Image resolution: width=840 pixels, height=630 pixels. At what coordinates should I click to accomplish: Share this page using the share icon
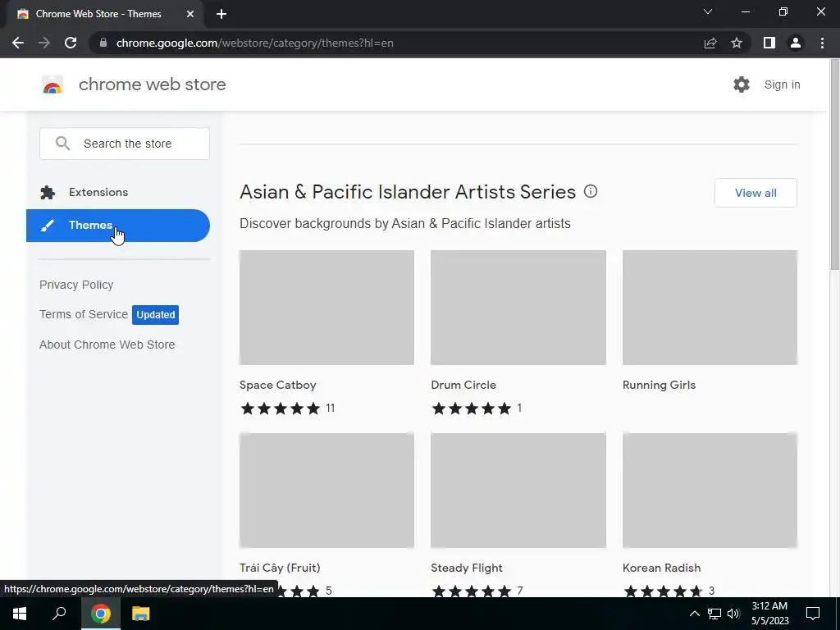coord(710,43)
